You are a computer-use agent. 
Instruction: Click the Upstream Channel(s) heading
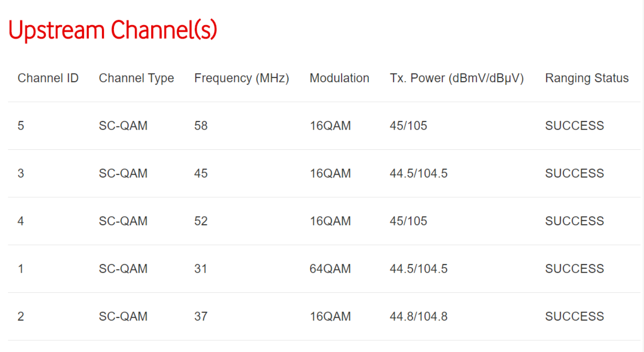click(x=113, y=30)
